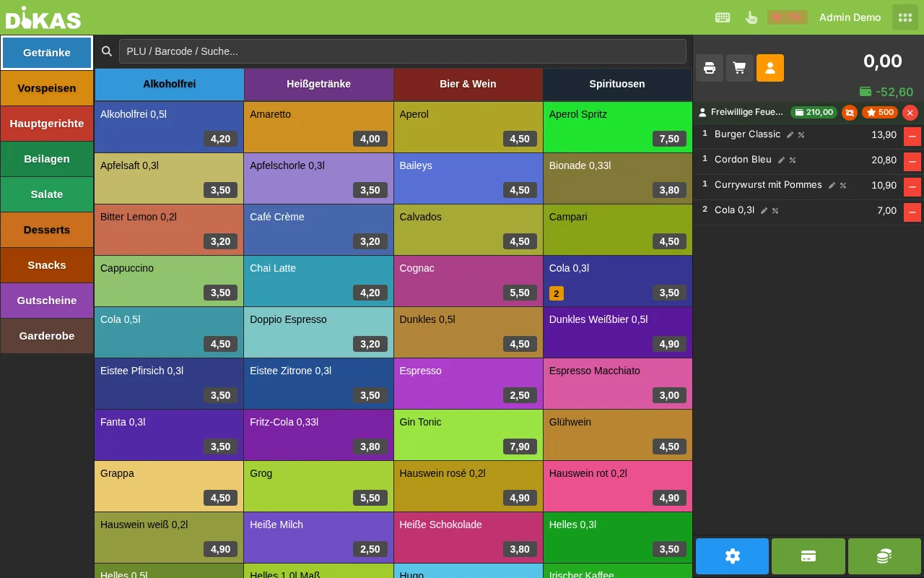The height and width of the screenshot is (578, 924).
Task: Decrease Cola 0,3l with minus button
Action: [912, 212]
